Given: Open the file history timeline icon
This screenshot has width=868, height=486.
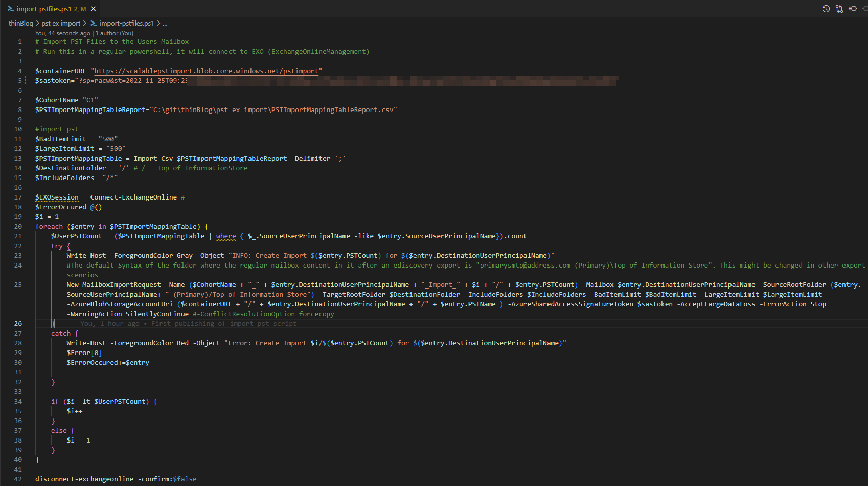Looking at the screenshot, I should tap(826, 9).
